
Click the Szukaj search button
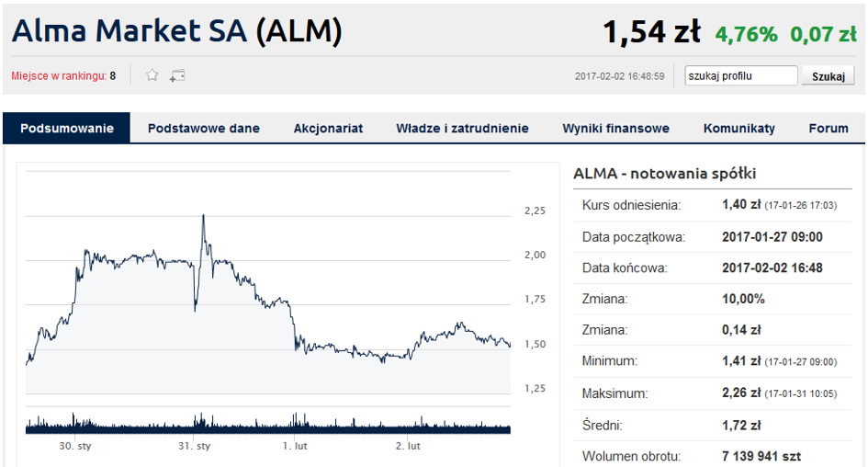click(829, 76)
